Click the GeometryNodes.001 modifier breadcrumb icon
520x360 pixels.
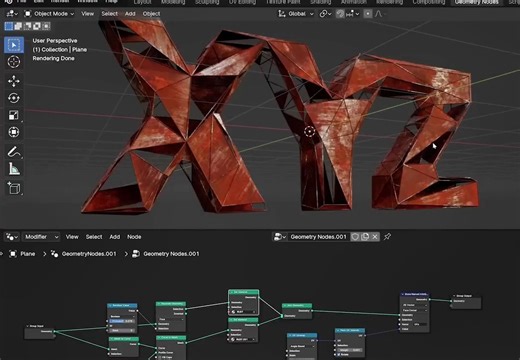[54, 254]
